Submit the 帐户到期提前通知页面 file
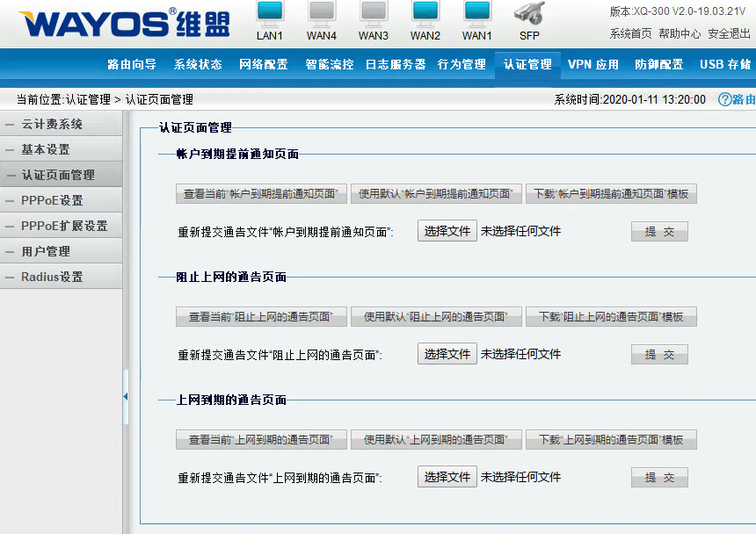756x534 pixels. click(659, 232)
